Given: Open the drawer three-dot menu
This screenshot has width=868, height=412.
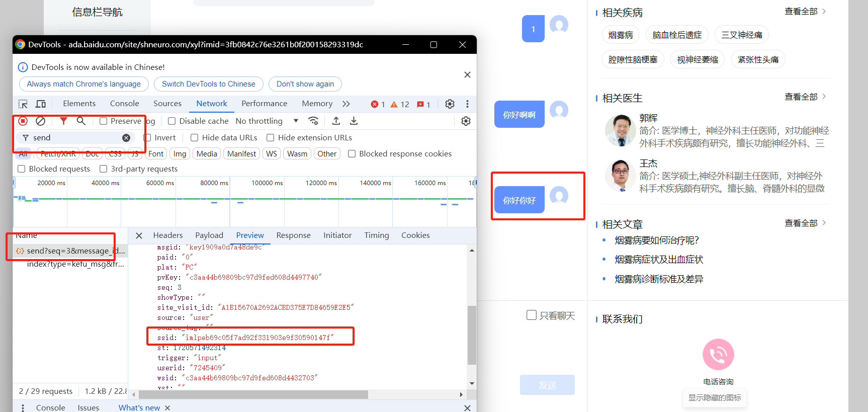Looking at the screenshot, I should 23,408.
